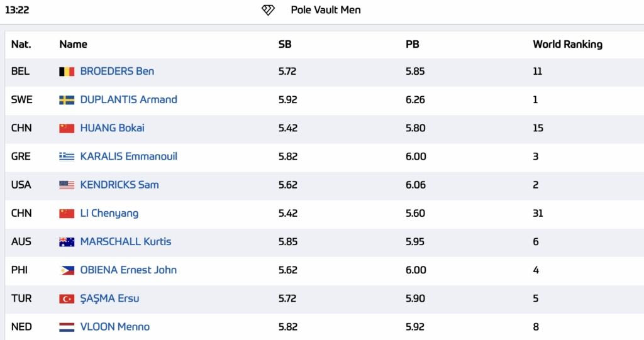Click the Philippines flag icon

pos(67,270)
